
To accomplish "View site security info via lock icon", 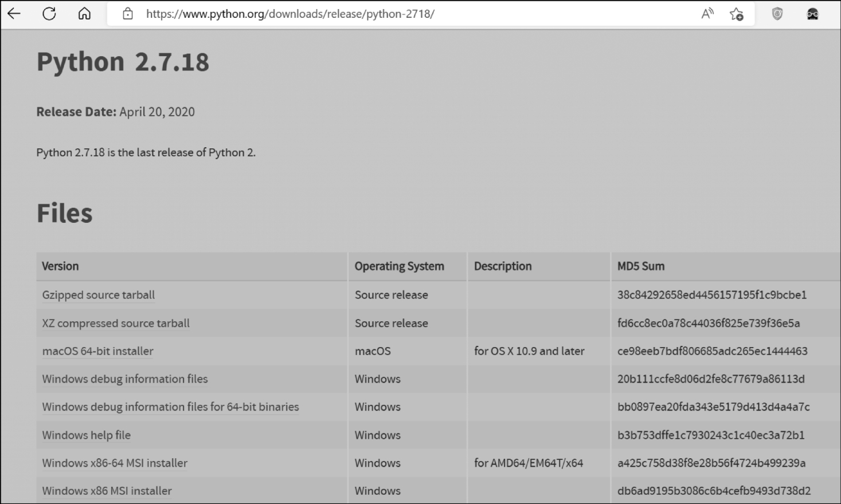I will (128, 14).
